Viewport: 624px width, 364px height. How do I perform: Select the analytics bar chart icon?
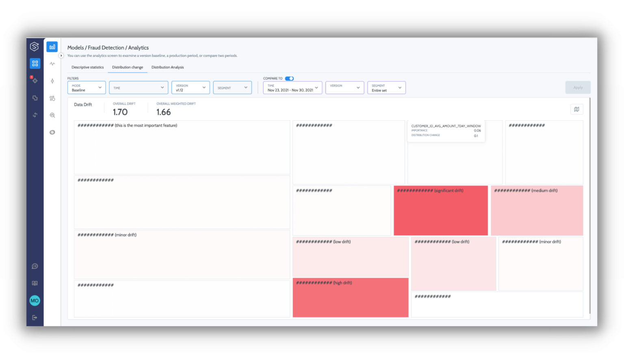tap(52, 46)
